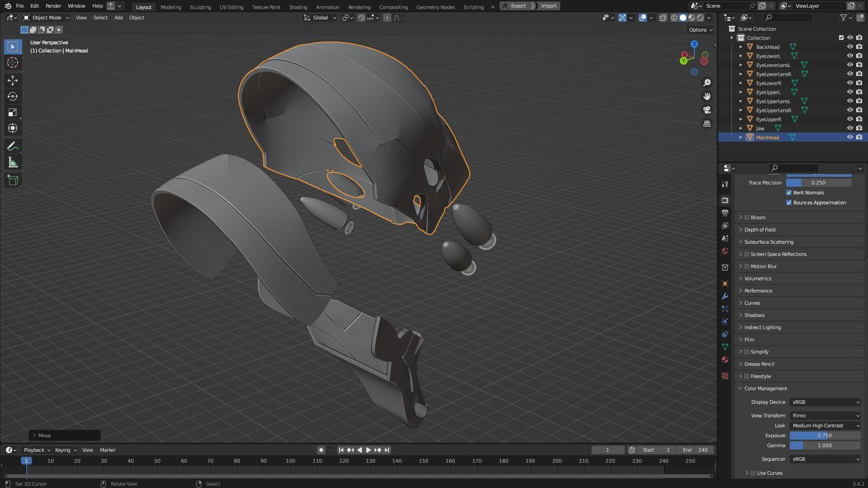
Task: Activate the Scale tool
Action: (13, 112)
